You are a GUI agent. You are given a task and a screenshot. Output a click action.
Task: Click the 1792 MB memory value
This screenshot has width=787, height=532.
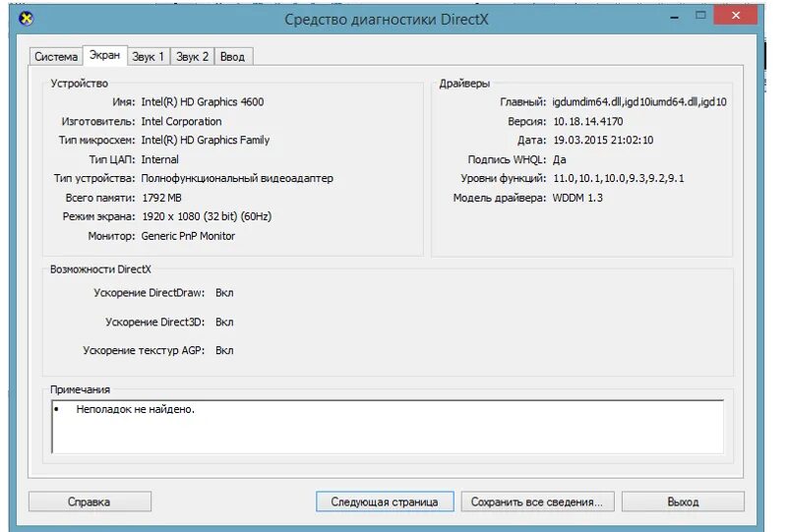161,198
